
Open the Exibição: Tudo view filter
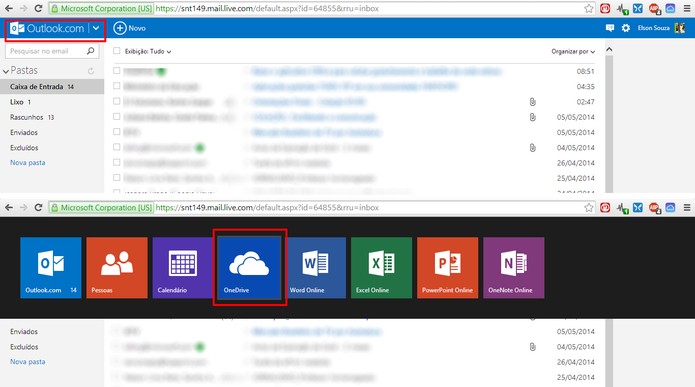click(148, 51)
